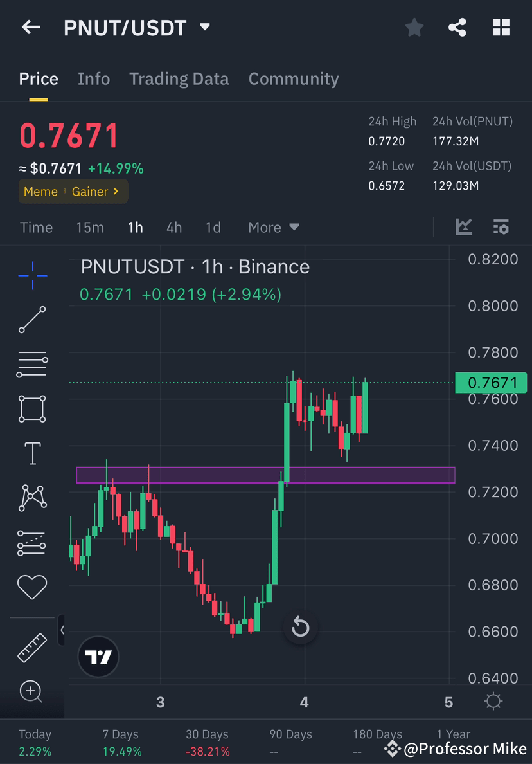This screenshot has width=532, height=764.
Task: Open the parallel lines drawing tool
Action: (x=32, y=363)
